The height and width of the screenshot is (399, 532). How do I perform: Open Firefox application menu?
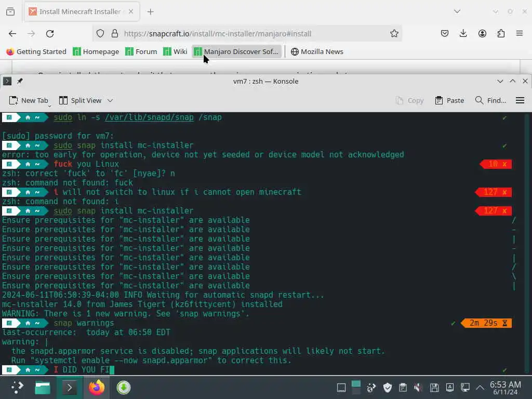pyautogui.click(x=520, y=33)
